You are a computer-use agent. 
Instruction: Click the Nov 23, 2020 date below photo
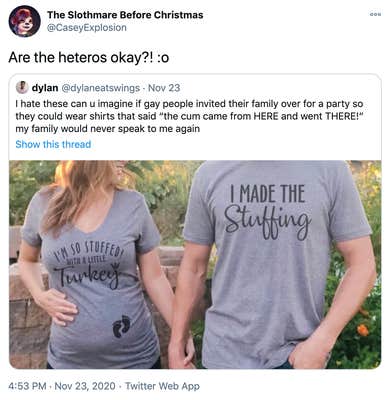(x=85, y=386)
